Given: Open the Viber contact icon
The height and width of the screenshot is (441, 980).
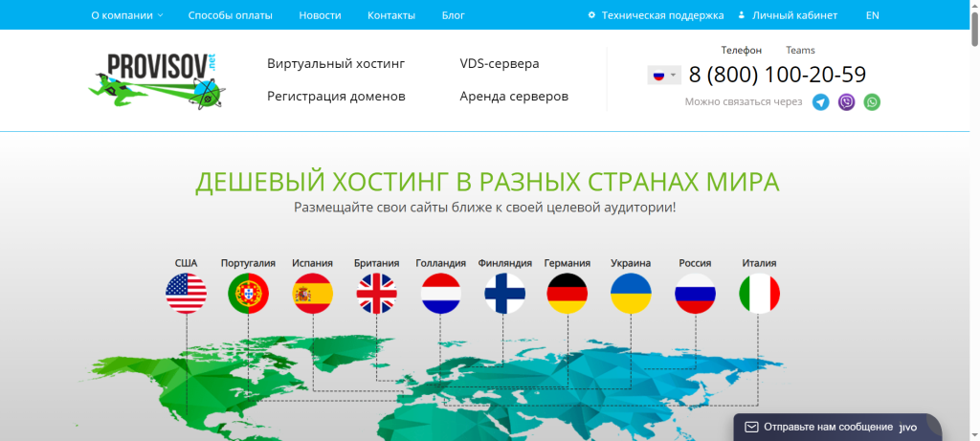Looking at the screenshot, I should [846, 101].
